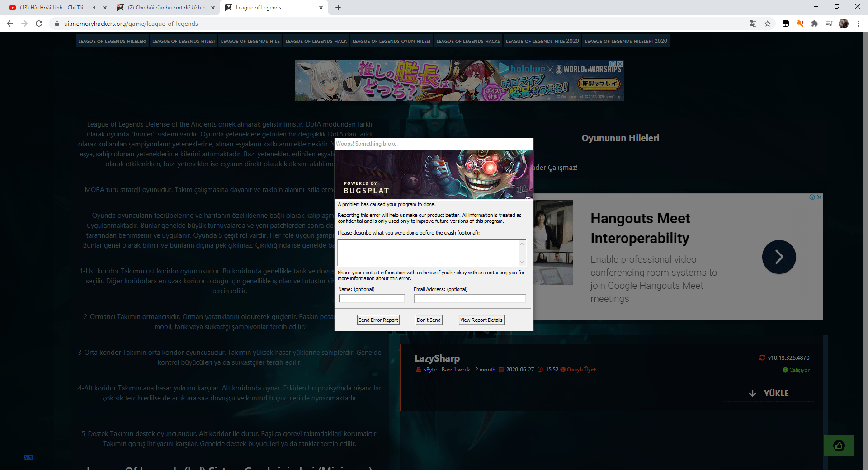
Task: Open Hangouts Meet ad info icon
Action: click(812, 197)
